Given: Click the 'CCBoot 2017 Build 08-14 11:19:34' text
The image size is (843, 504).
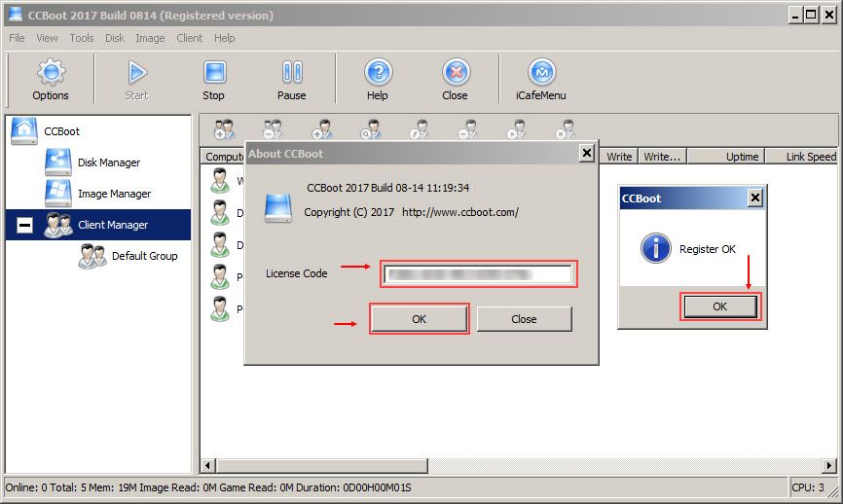Looking at the screenshot, I should (387, 188).
